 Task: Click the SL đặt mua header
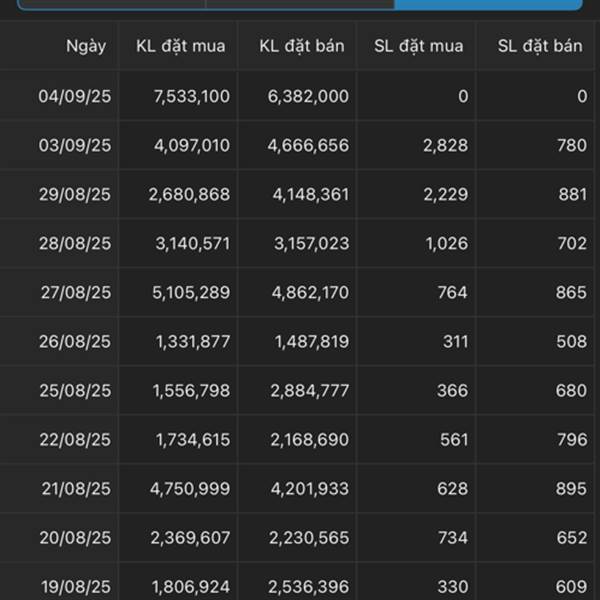pyautogui.click(x=419, y=46)
